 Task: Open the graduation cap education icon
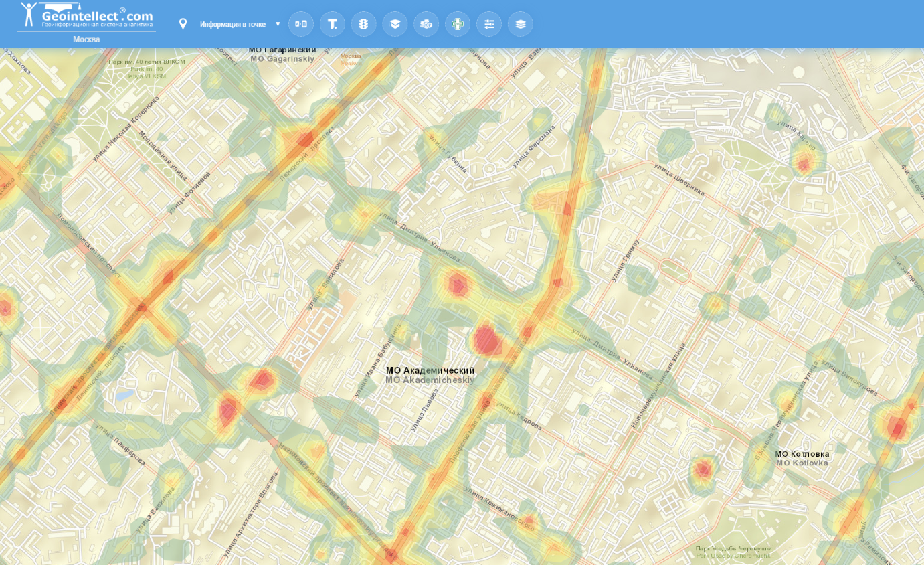[395, 24]
